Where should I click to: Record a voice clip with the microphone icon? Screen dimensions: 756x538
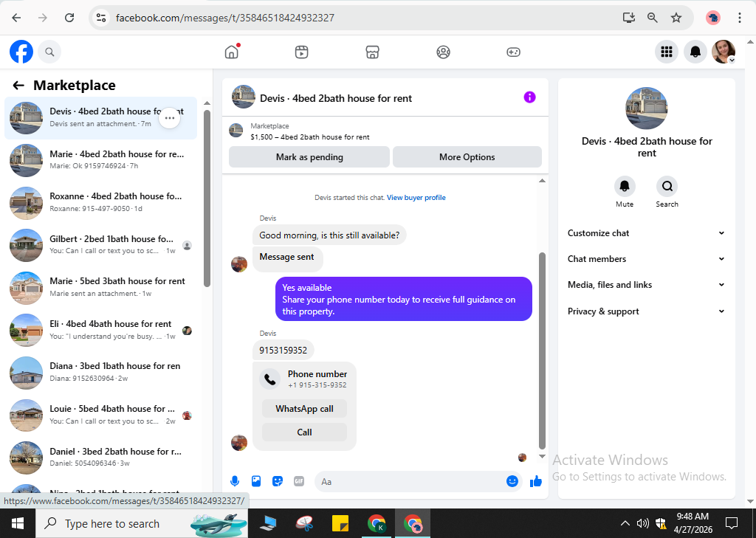pyautogui.click(x=235, y=481)
